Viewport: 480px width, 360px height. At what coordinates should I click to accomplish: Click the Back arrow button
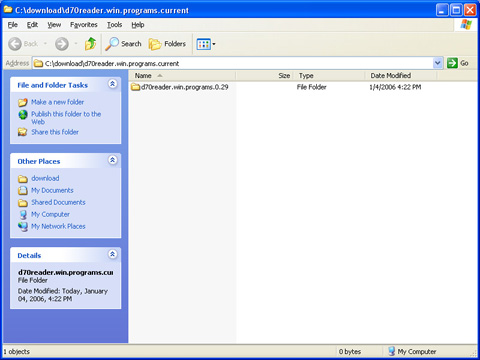tap(15, 44)
